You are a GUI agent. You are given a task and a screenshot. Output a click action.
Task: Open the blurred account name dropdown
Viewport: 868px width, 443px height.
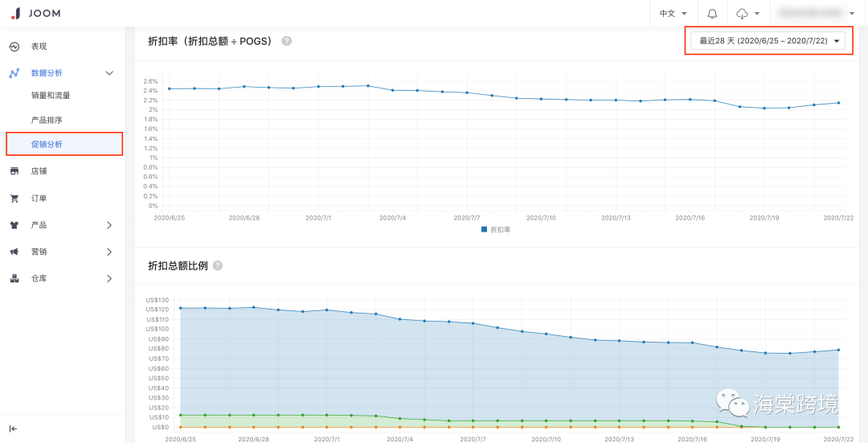click(x=817, y=13)
